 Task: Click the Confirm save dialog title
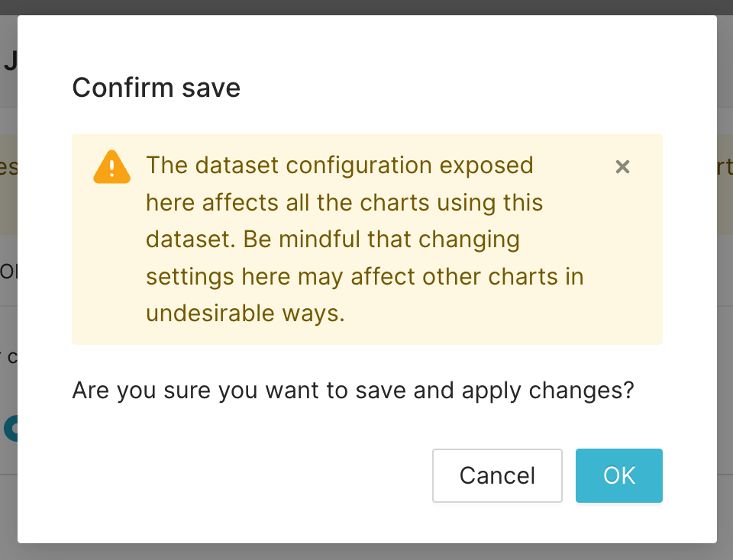(x=156, y=88)
